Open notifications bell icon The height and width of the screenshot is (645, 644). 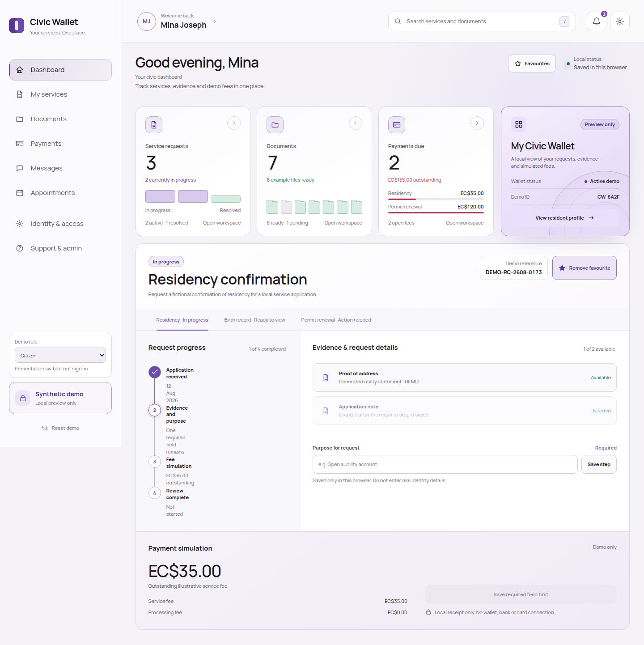(x=596, y=21)
